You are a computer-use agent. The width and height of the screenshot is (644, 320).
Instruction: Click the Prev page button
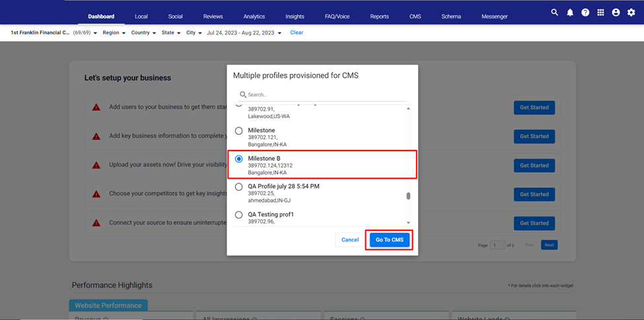click(x=530, y=245)
